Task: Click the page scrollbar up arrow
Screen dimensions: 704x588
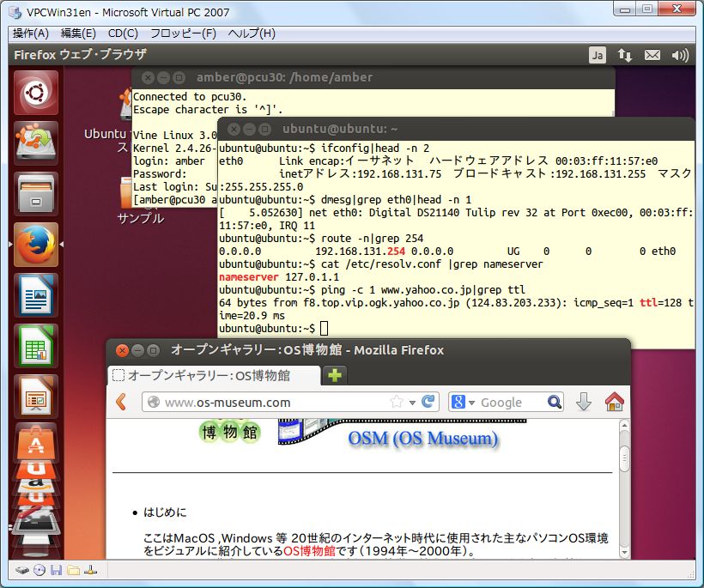Action: 624,425
